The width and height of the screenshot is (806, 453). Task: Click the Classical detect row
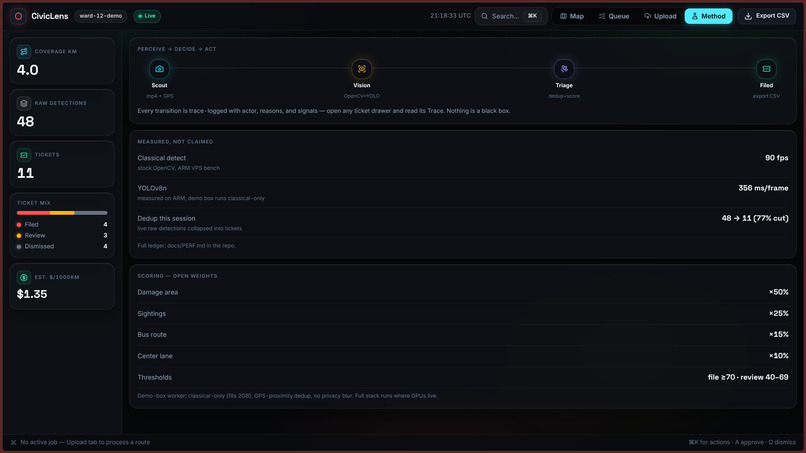click(463, 162)
